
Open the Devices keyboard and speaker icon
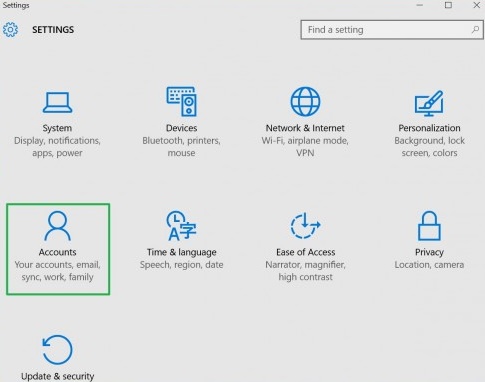click(182, 101)
